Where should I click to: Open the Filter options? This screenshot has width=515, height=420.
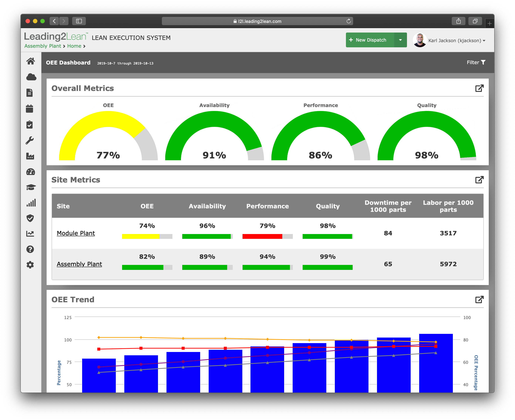point(476,62)
